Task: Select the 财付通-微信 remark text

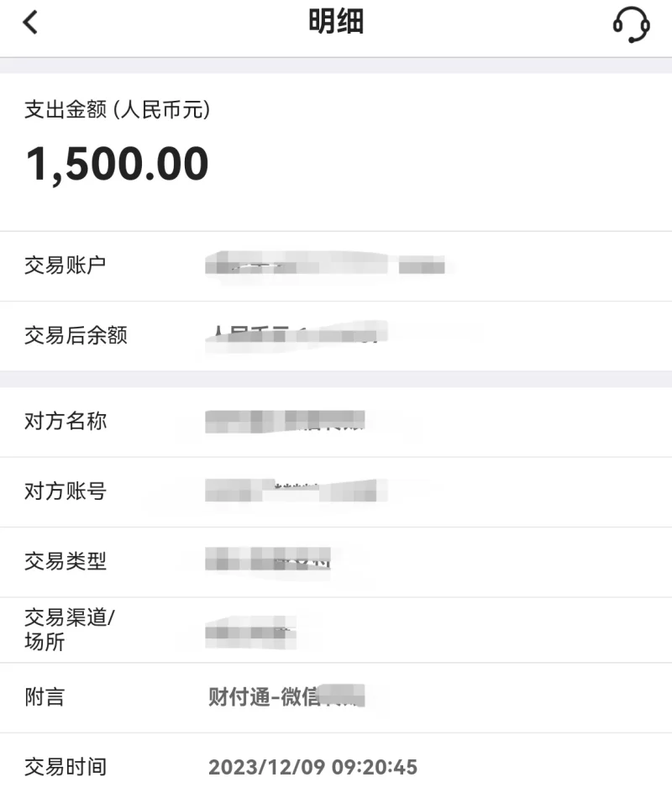Action: [x=286, y=697]
